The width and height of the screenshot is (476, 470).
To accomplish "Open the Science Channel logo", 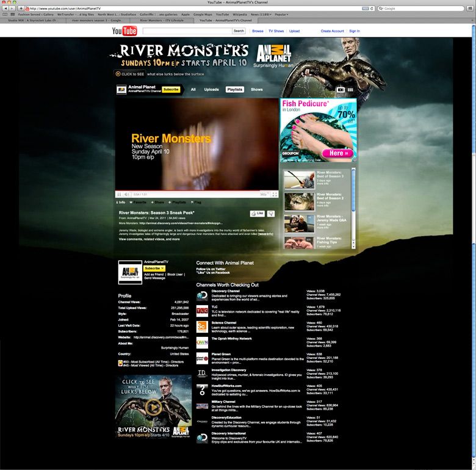I will point(202,327).
